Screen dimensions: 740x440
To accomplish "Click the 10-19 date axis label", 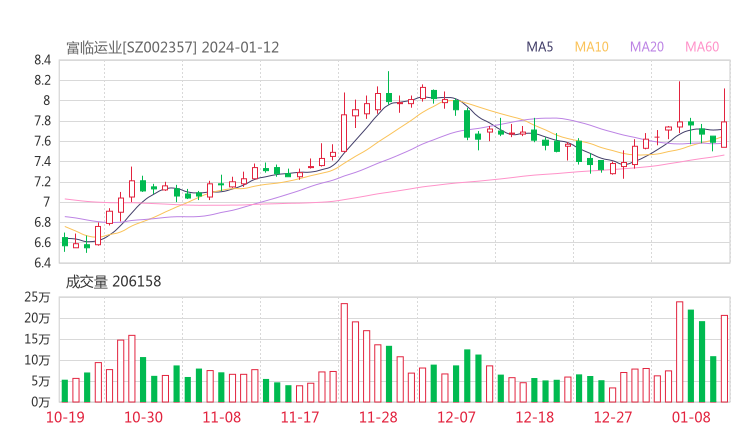I will point(65,417).
